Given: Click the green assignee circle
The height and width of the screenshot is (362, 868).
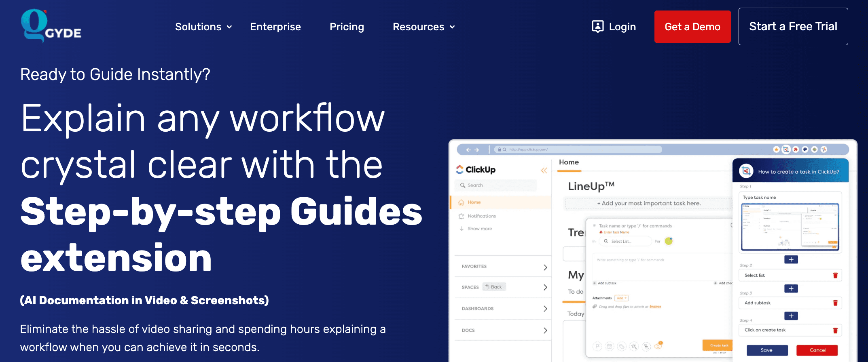Looking at the screenshot, I should click(x=669, y=241).
